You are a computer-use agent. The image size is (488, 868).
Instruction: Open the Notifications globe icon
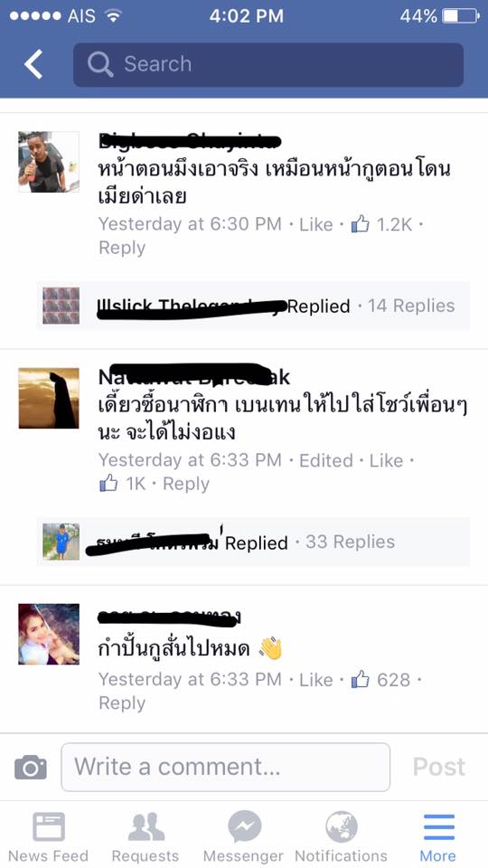pos(342,827)
